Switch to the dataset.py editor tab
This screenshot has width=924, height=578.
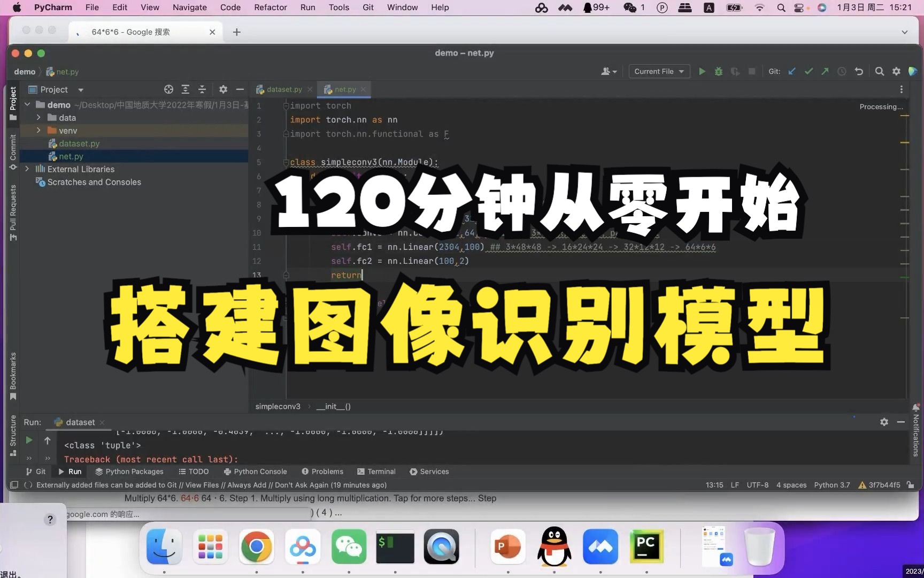pyautogui.click(x=284, y=89)
